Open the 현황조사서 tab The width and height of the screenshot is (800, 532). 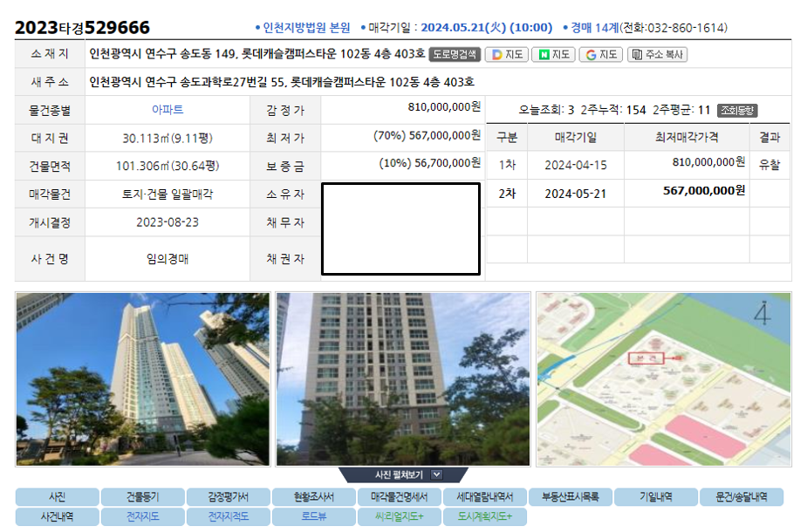pos(314,497)
